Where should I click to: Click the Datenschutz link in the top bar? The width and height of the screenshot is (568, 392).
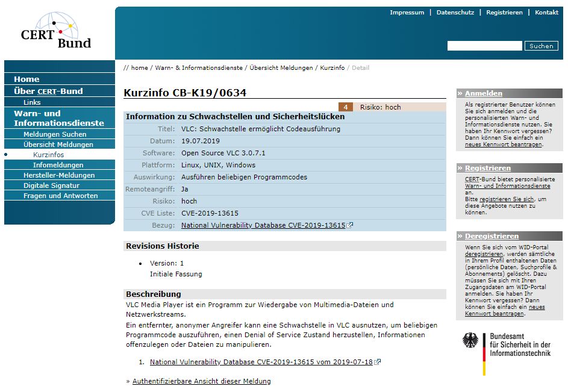[x=455, y=12]
